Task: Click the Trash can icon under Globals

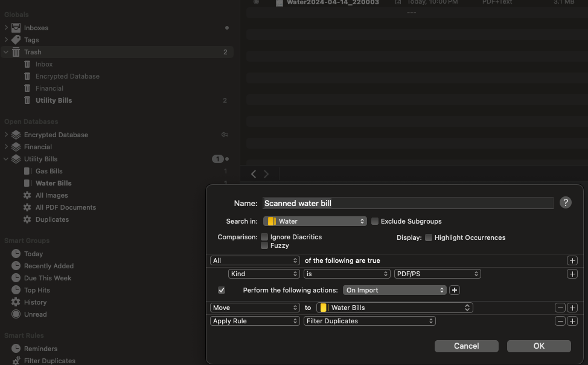Action: click(16, 52)
